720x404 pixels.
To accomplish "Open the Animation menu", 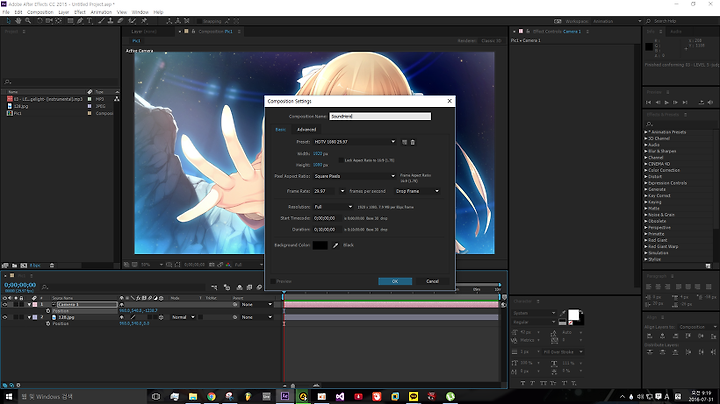I will (x=101, y=12).
